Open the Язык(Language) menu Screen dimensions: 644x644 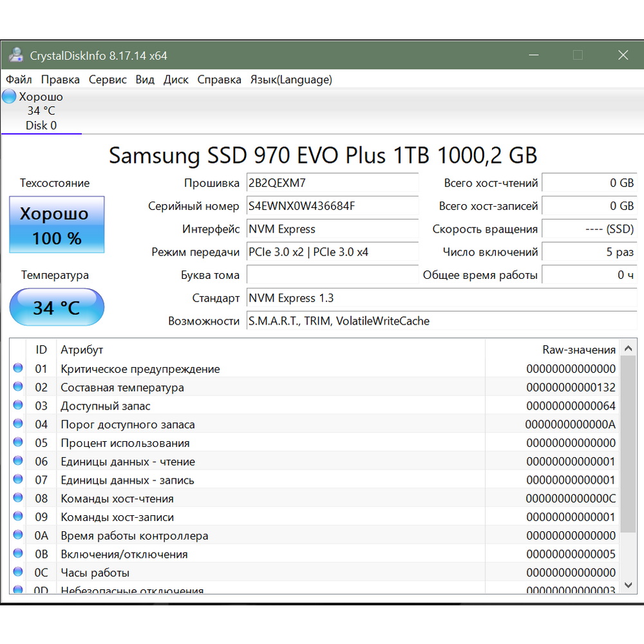pos(291,80)
